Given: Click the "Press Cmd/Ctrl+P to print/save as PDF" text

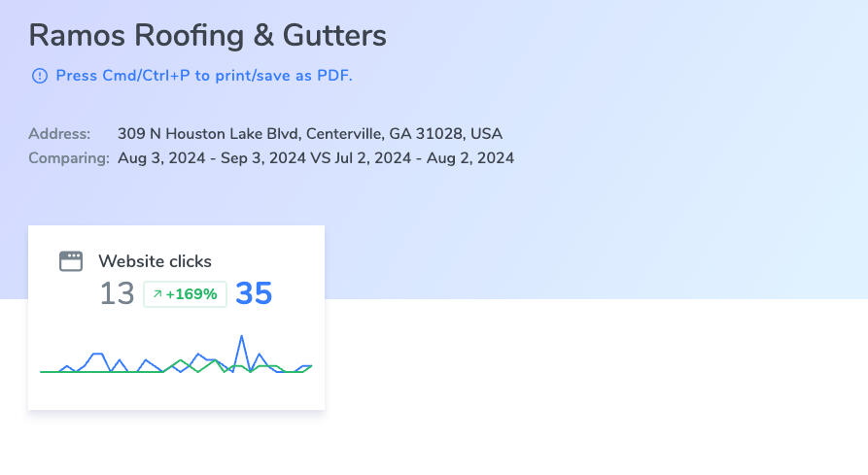Looking at the screenshot, I should (x=204, y=76).
